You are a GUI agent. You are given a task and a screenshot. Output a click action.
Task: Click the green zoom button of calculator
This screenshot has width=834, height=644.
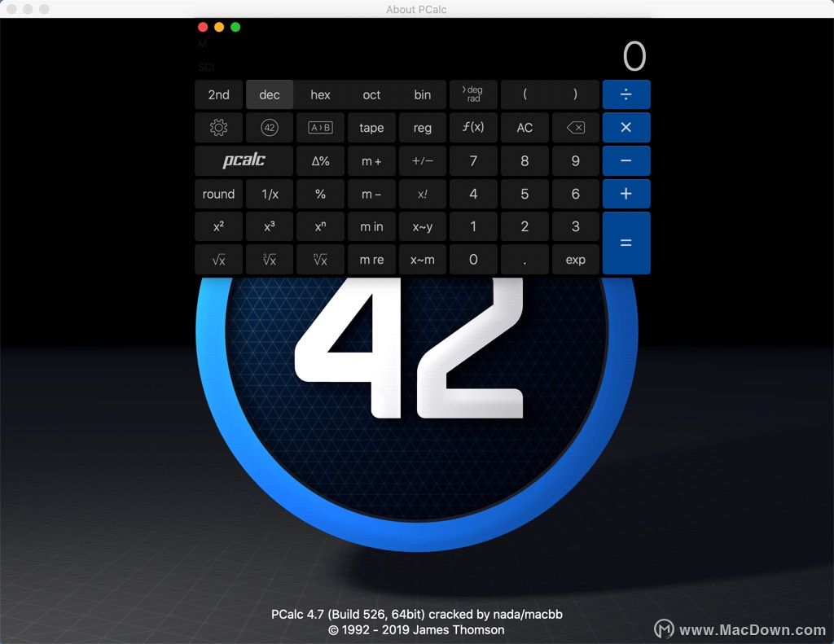pyautogui.click(x=235, y=27)
